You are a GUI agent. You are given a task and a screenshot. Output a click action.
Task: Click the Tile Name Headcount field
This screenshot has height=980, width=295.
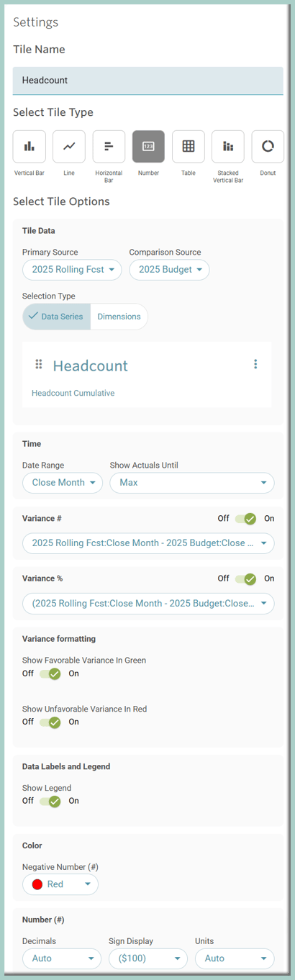click(148, 81)
